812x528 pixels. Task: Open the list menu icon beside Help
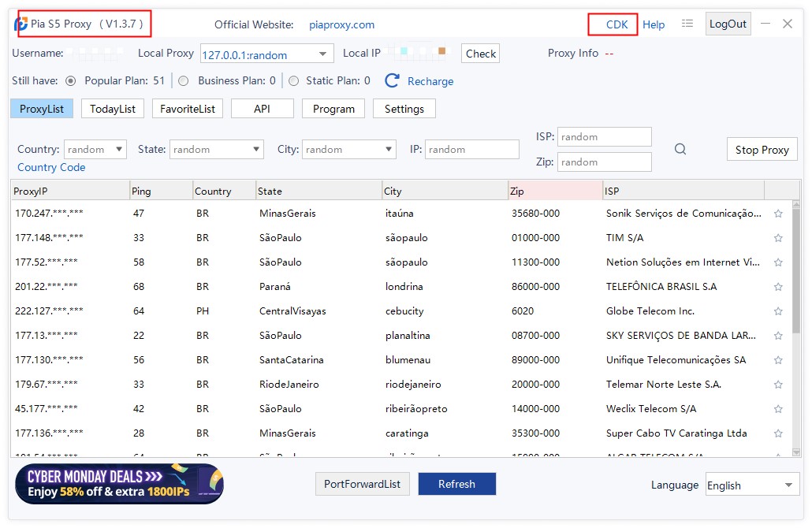[x=687, y=24]
